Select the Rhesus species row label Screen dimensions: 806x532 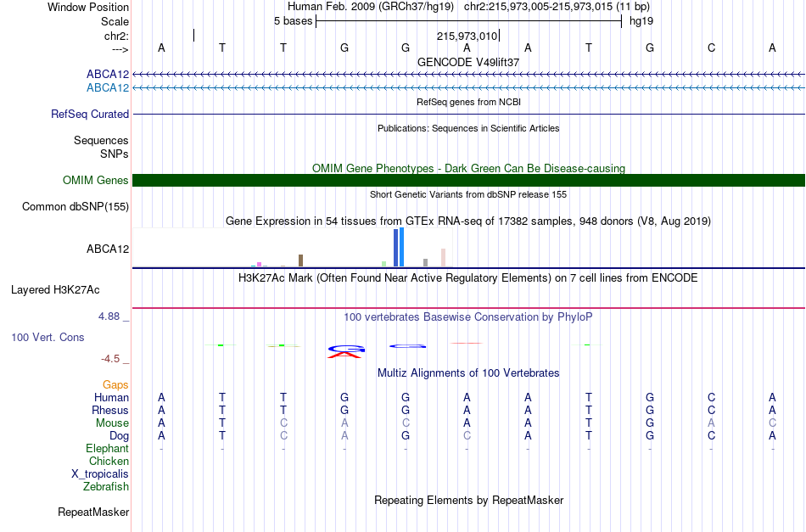(110, 410)
